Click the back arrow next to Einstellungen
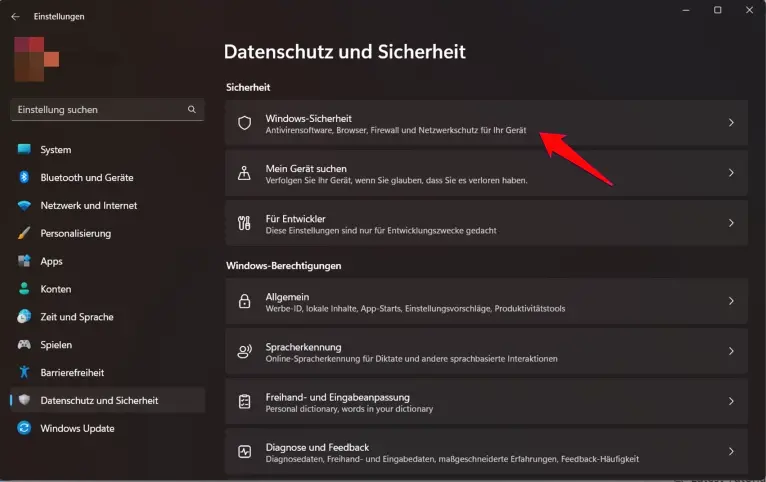 point(15,17)
